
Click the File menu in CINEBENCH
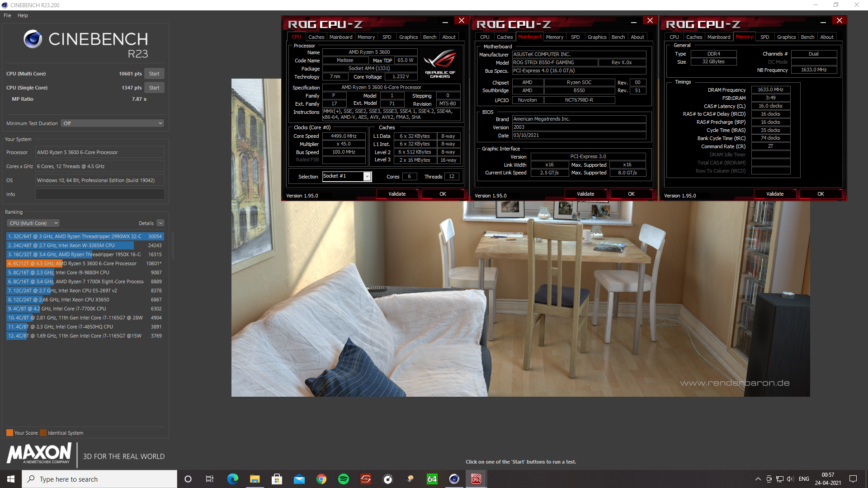coord(7,14)
